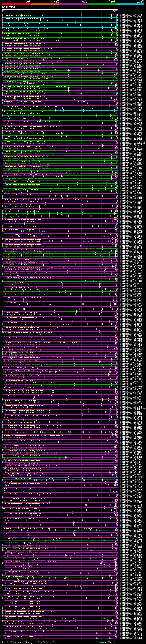Select the UniRef100_Q40402 label
This screenshot has height=644, width=146.
pyautogui.click(x=131, y=128)
